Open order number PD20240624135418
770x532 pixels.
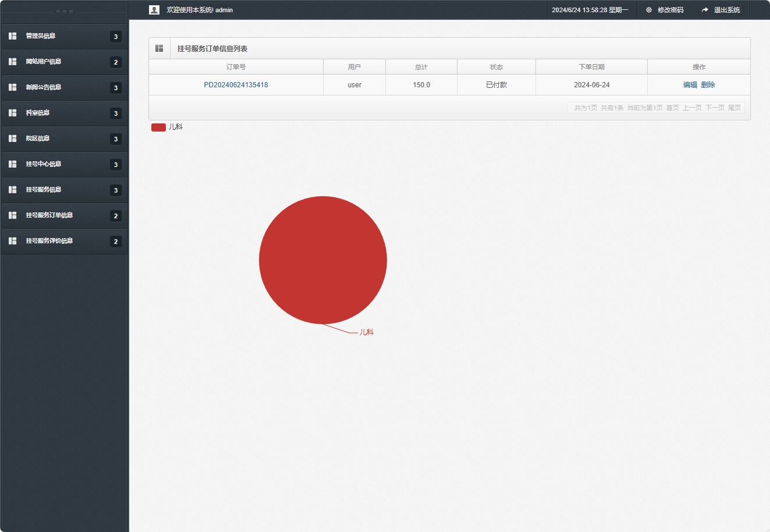[236, 85]
